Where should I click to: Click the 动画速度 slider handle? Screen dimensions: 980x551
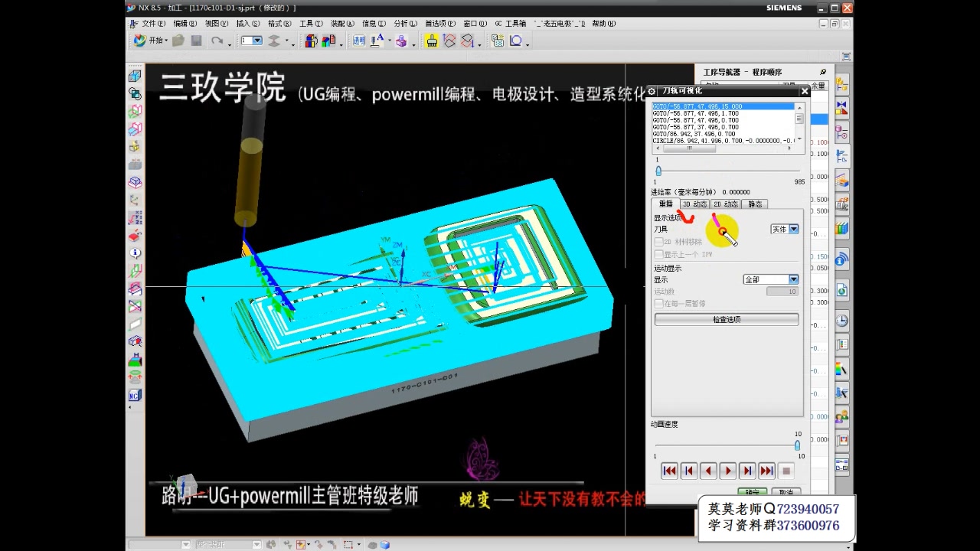[797, 445]
